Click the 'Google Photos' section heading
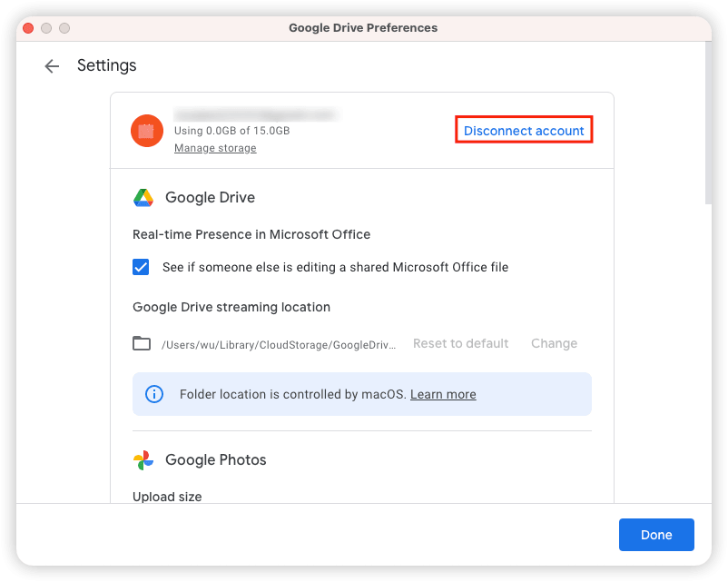Viewport: 728px width, 582px height. [x=216, y=459]
